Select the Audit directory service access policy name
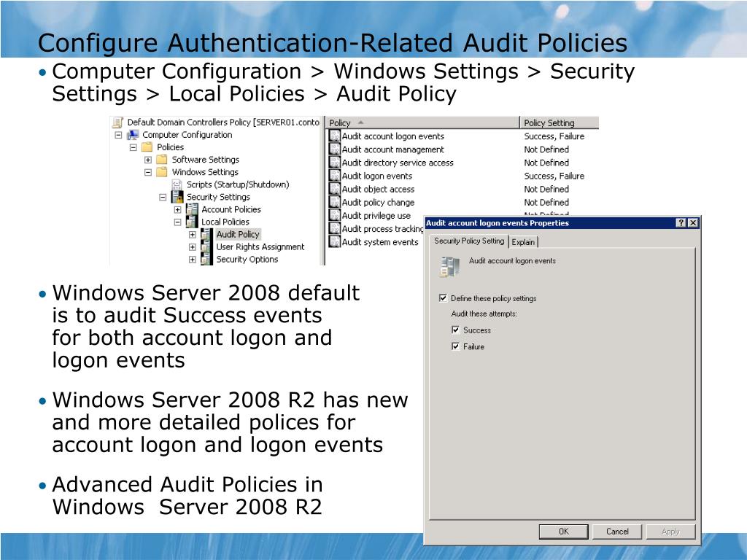Viewport: 747px width, 560px height. (x=398, y=163)
